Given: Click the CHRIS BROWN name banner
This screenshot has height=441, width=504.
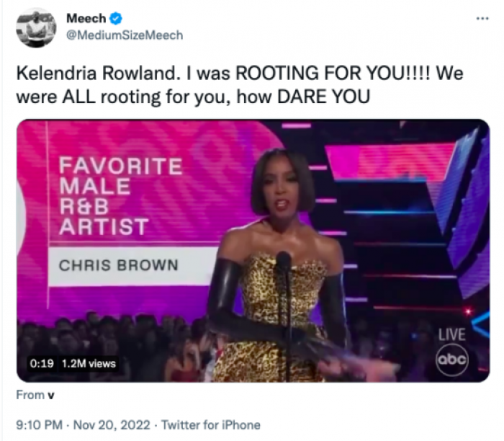Looking at the screenshot, I should tap(119, 265).
